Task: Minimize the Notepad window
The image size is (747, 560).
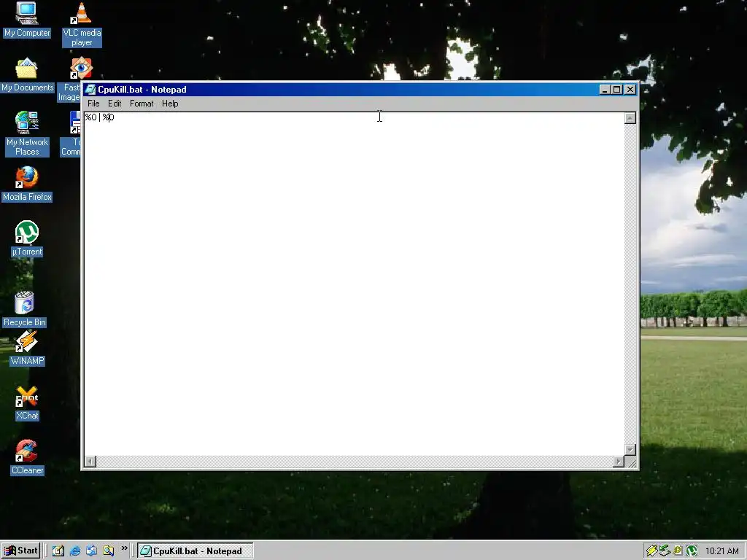Action: pos(605,90)
